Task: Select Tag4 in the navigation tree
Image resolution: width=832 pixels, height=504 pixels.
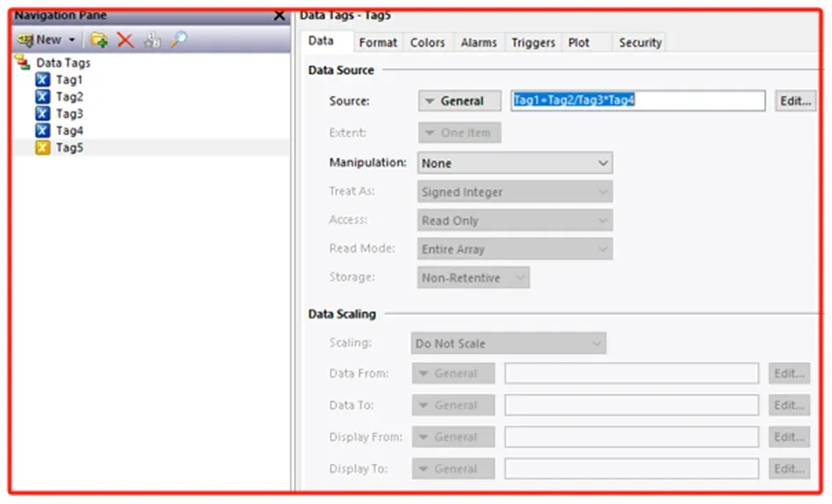Action: point(70,131)
